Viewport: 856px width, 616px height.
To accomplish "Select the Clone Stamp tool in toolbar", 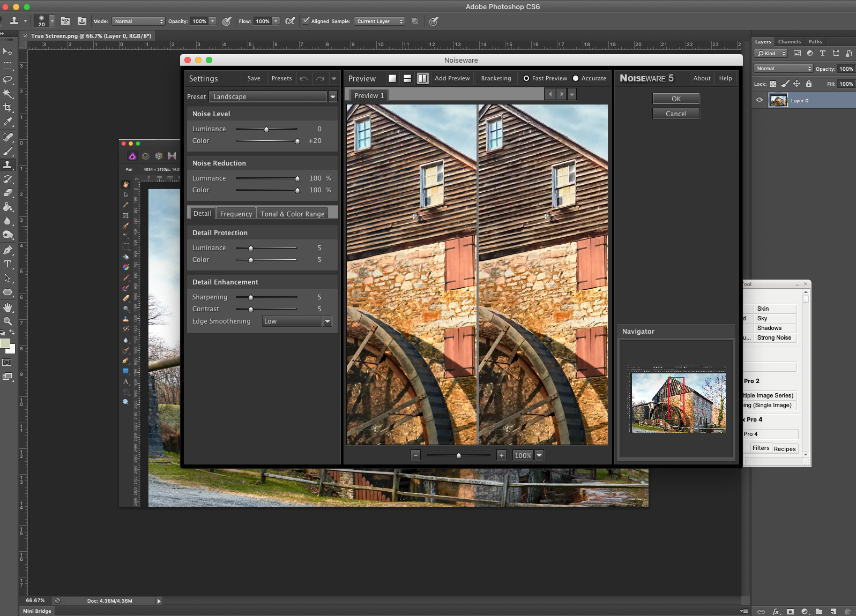I will pyautogui.click(x=8, y=165).
